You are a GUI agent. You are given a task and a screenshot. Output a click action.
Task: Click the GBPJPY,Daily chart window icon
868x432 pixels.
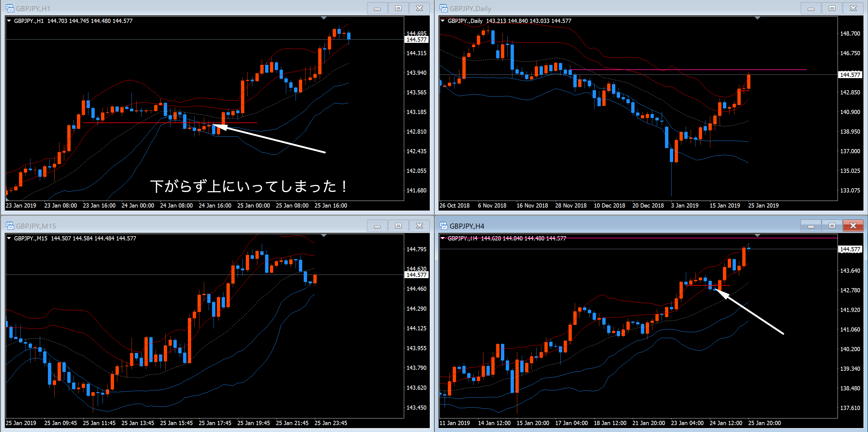(x=443, y=8)
